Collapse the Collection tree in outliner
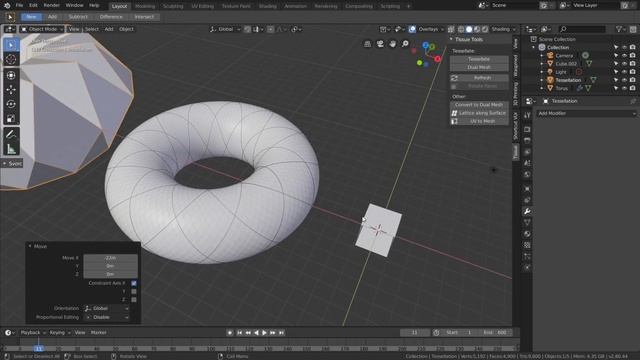Viewport: 640px width, 360px height. coord(533,47)
